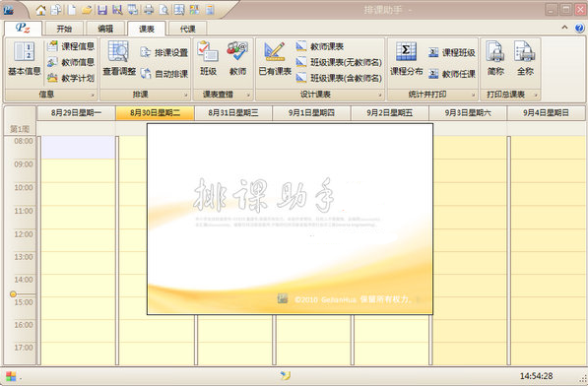
Task: Print master timetable with 简称
Action: (x=495, y=58)
